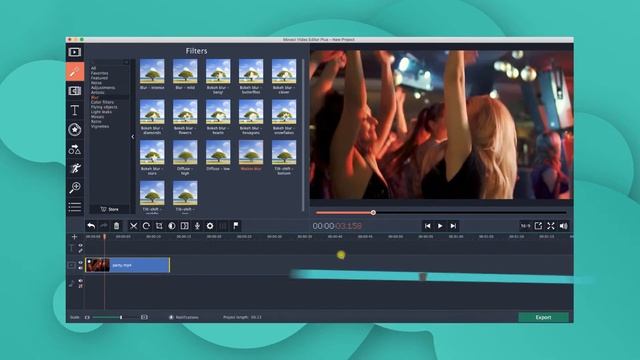Open Clip properties gear icon
The height and width of the screenshot is (360, 640).
pyautogui.click(x=210, y=226)
